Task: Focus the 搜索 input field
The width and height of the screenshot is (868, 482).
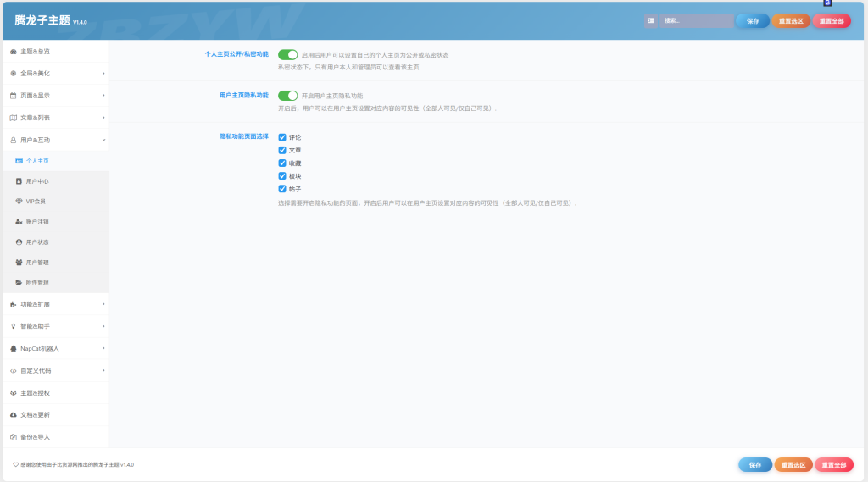Action: click(696, 20)
